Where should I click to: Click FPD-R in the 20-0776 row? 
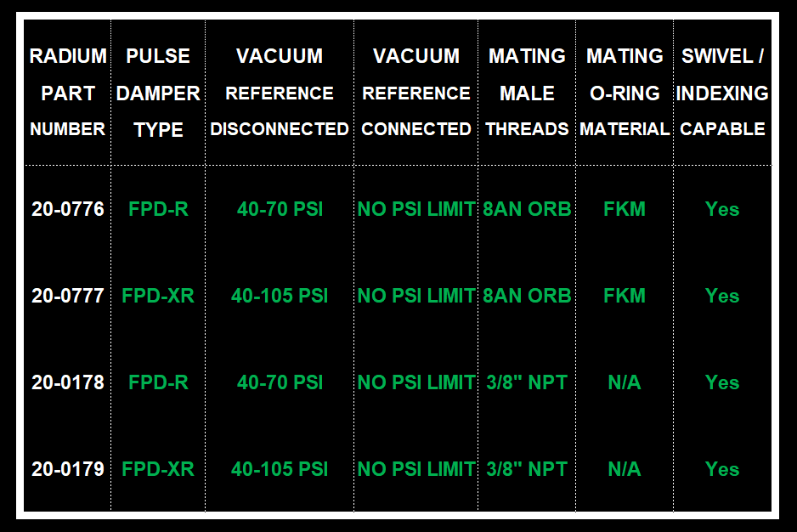point(158,209)
